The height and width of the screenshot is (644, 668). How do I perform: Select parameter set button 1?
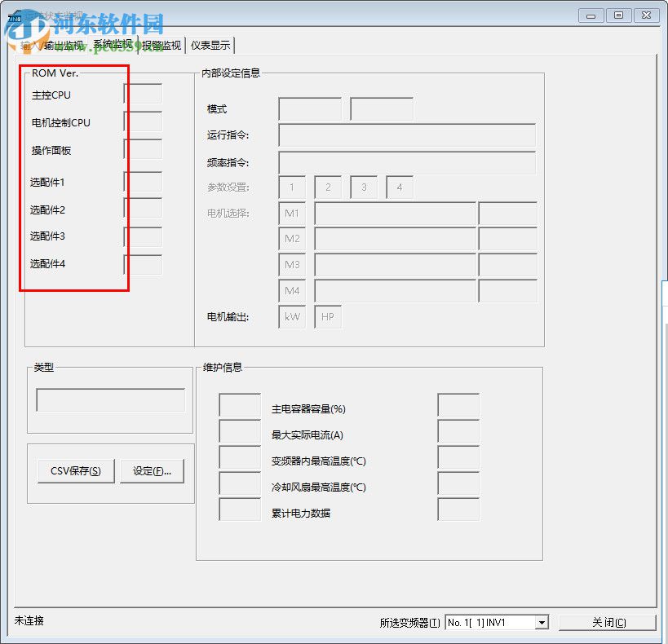(291, 187)
